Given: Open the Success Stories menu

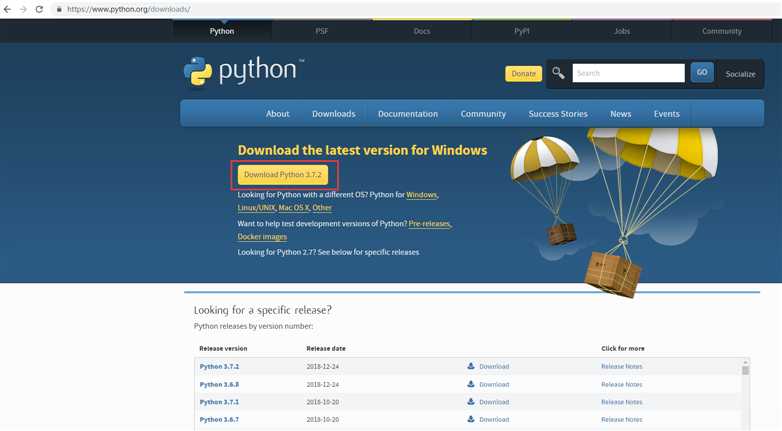Looking at the screenshot, I should coord(558,114).
